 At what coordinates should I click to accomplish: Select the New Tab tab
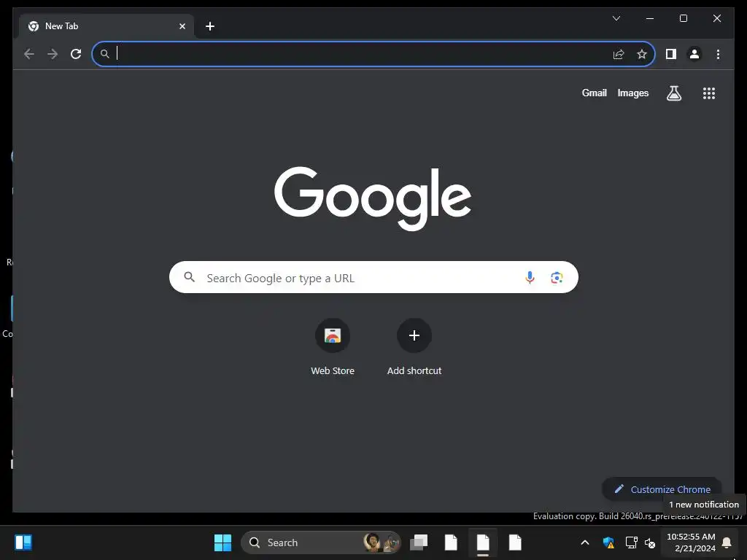pyautogui.click(x=107, y=26)
